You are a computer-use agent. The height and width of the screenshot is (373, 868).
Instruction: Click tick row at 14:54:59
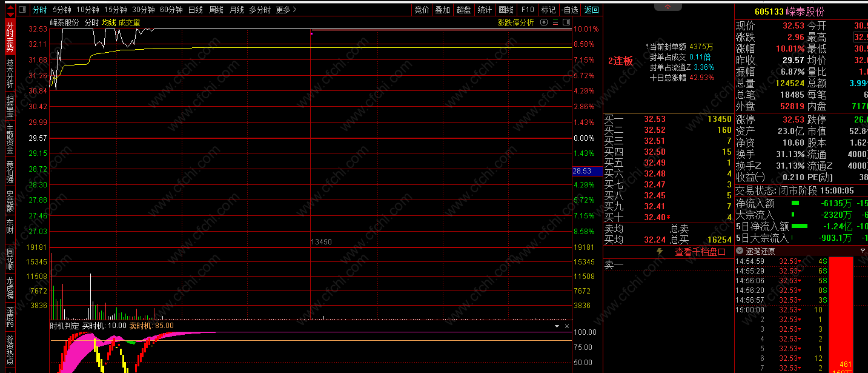coord(781,261)
